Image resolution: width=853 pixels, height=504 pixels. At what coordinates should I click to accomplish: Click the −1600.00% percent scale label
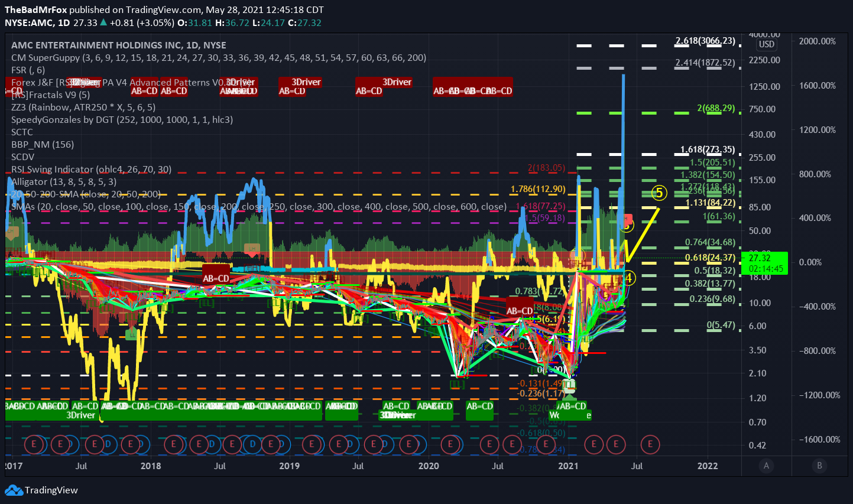click(820, 439)
